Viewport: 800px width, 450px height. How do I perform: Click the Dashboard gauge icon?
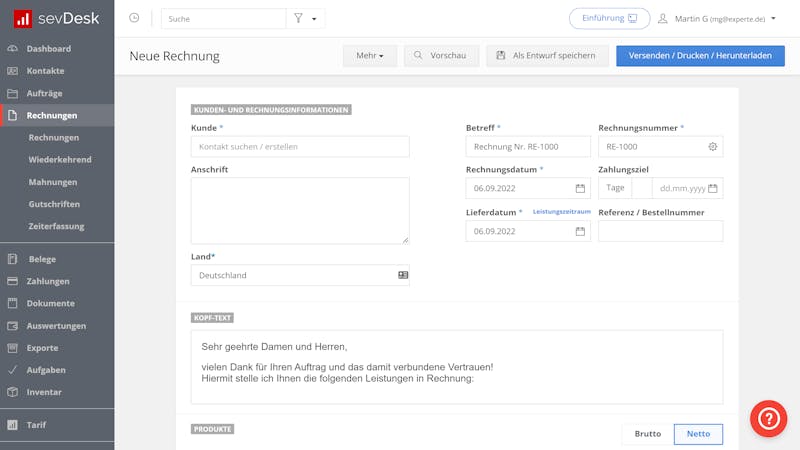(13, 48)
